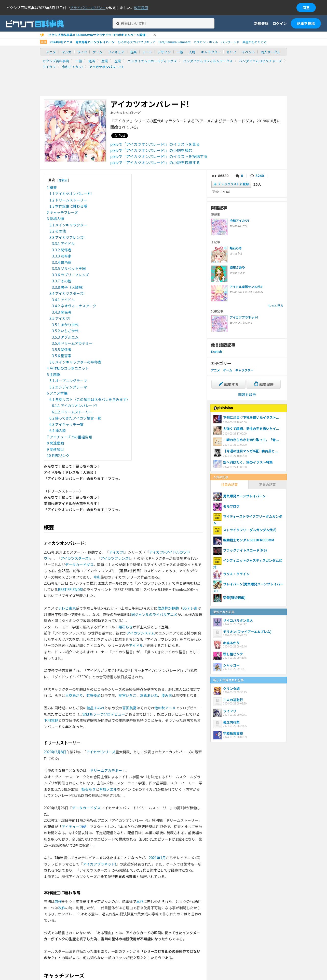
Task: Open 殺し屋ピンク updated article
Action: point(233,654)
